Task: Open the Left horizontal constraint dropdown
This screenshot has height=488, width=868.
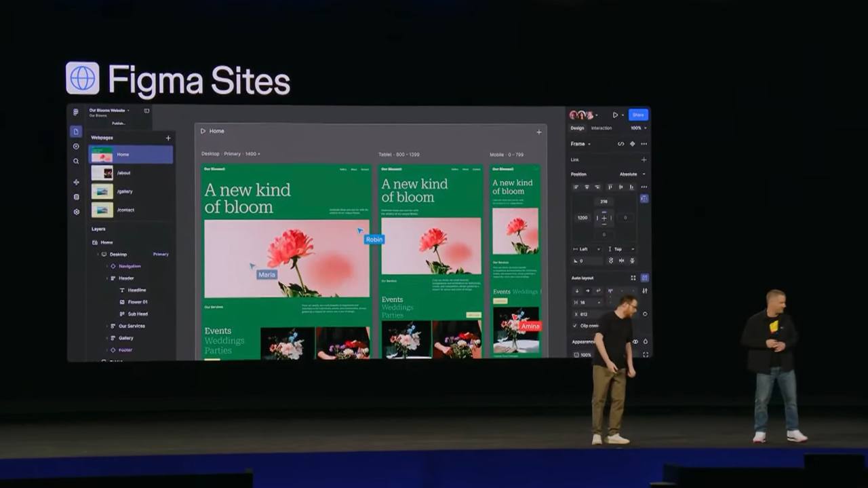Action: [x=587, y=249]
